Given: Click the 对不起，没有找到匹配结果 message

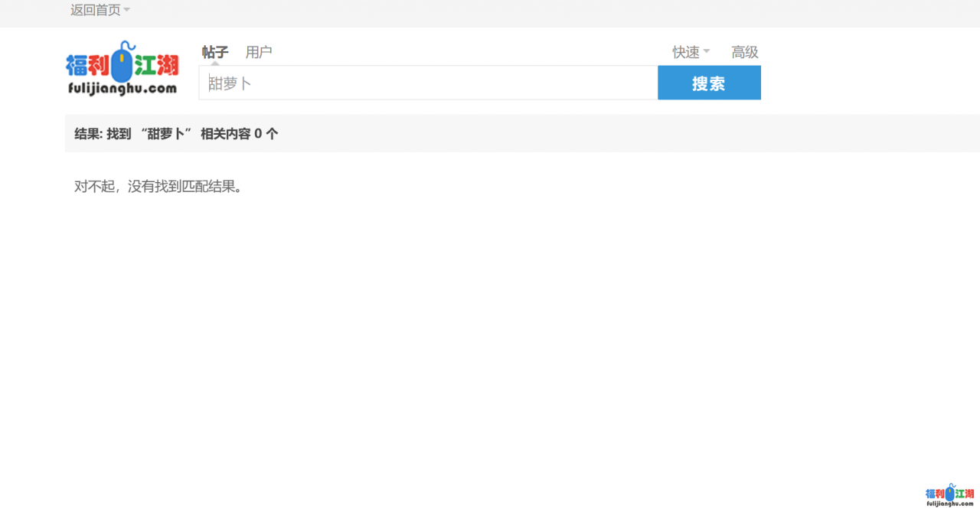Looking at the screenshot, I should point(158,186).
